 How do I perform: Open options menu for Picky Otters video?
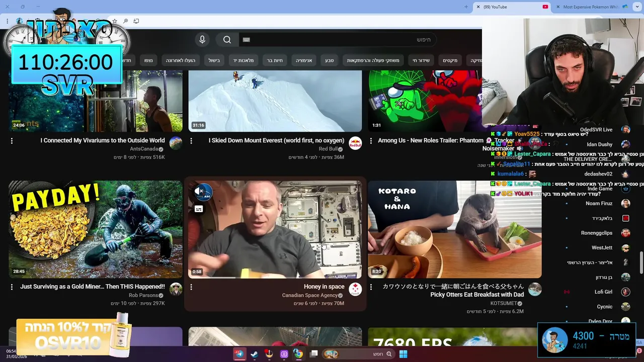click(x=371, y=287)
